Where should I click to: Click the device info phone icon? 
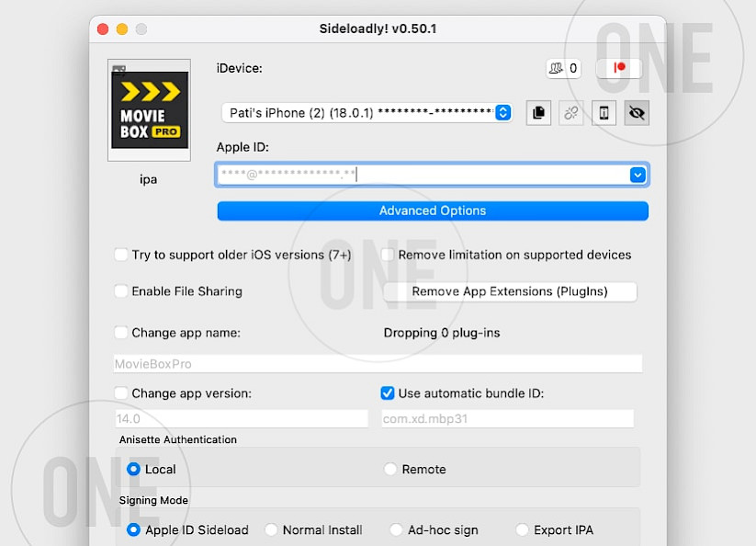coord(604,113)
